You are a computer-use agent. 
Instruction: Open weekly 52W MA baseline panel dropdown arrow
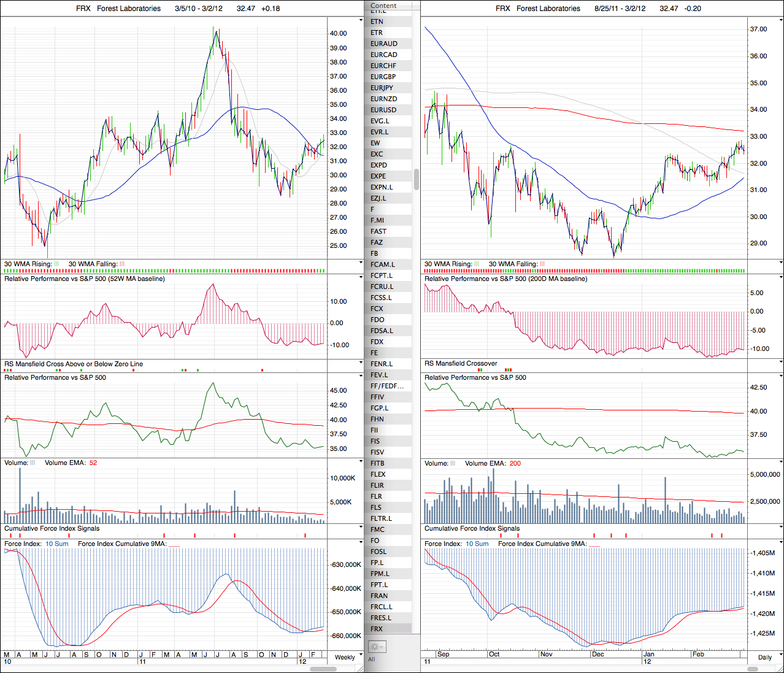tap(361, 277)
